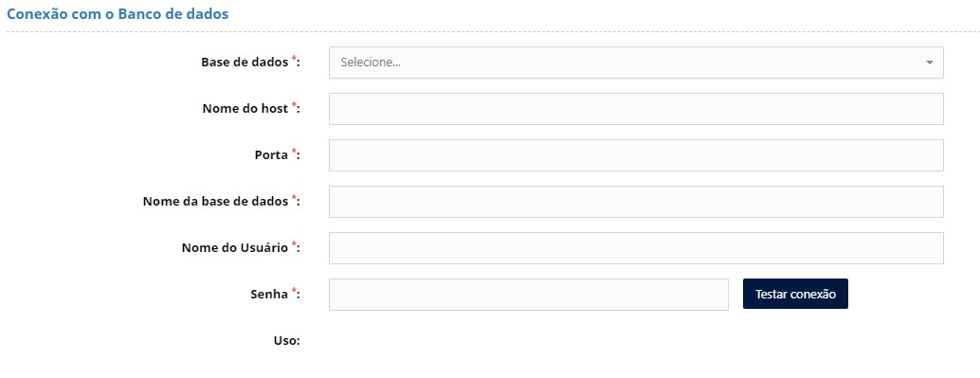This screenshot has height=378, width=980.
Task: Click the dropdown arrow of Base de dados
Action: click(930, 63)
